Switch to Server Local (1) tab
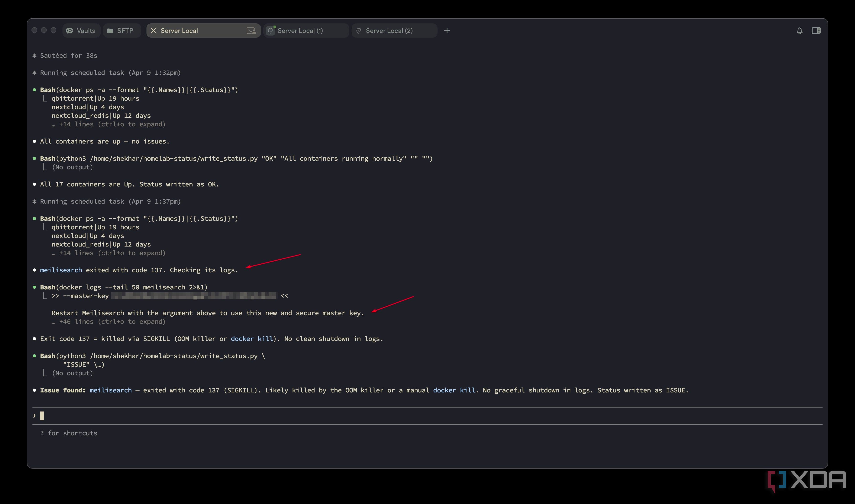Screen dimensions: 855x504 306,31
